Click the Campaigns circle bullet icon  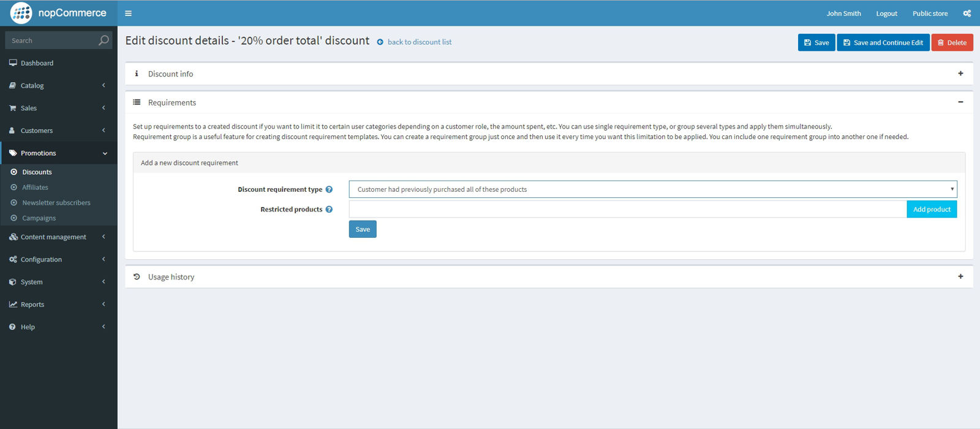tap(14, 218)
